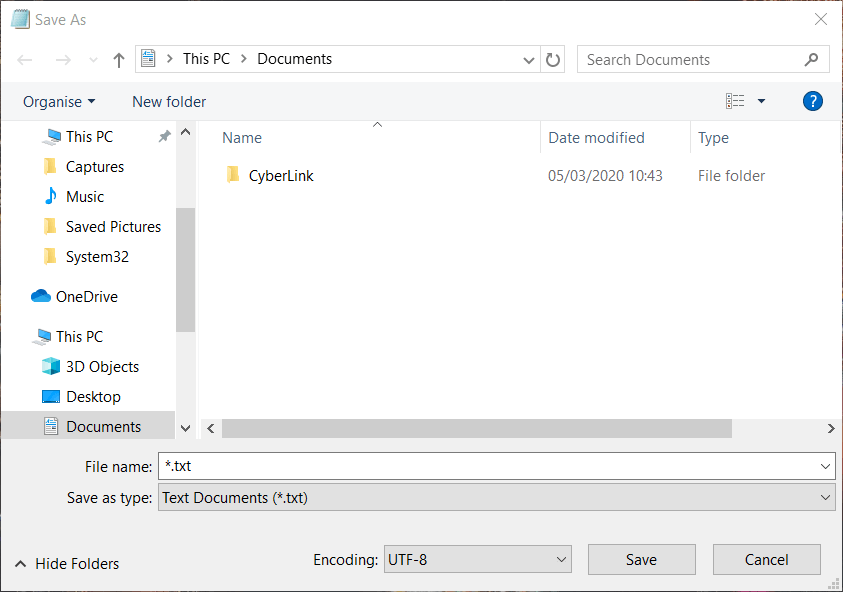Screen dimensions: 843x592
Task: Collapse the pane with Hide Folders
Action: (x=67, y=564)
